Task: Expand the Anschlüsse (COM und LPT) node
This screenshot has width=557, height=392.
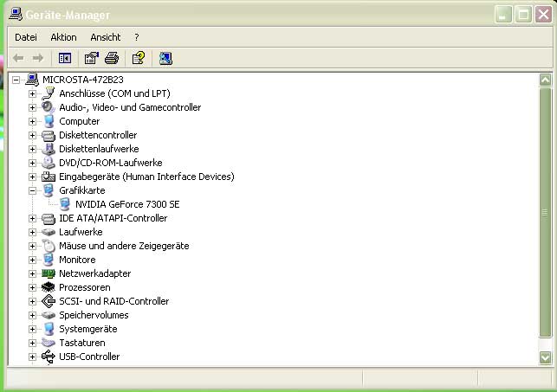Action: tap(33, 93)
